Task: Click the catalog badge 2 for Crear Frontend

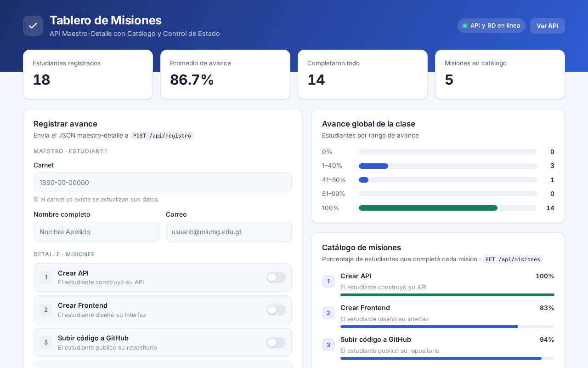Action: coord(328,313)
